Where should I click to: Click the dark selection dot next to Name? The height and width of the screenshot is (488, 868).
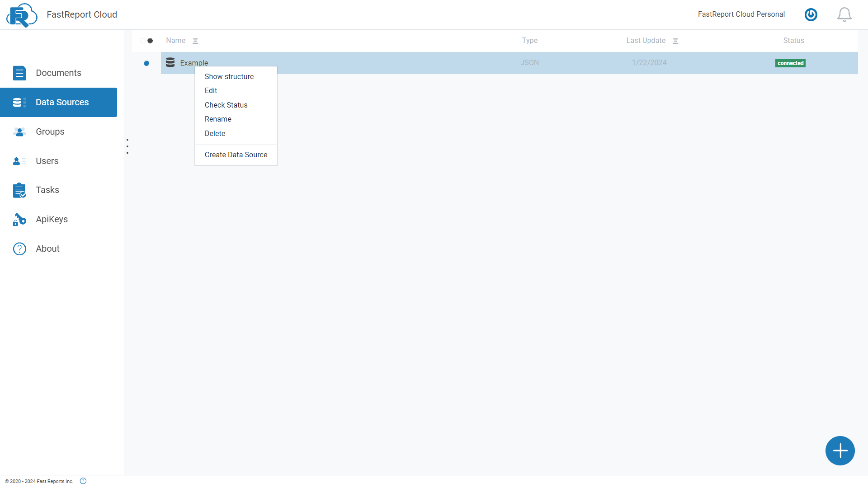(150, 41)
